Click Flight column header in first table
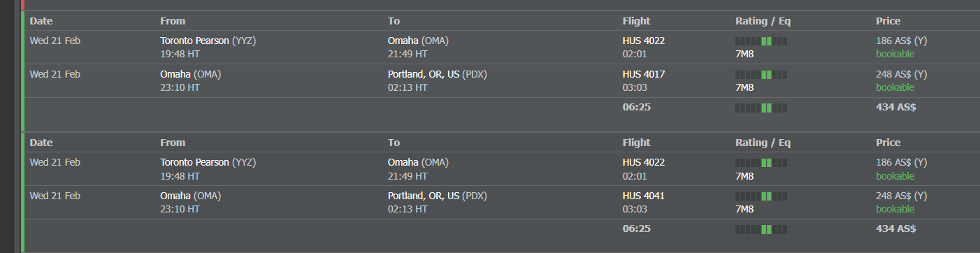 click(x=636, y=21)
